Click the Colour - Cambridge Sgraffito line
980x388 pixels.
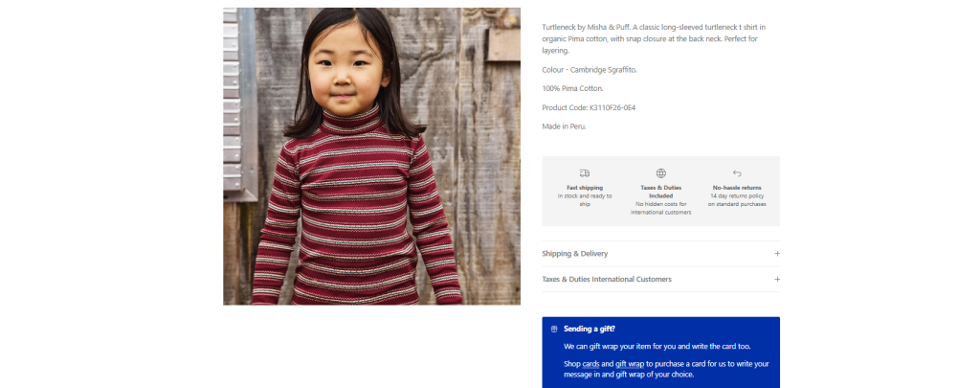(x=590, y=70)
